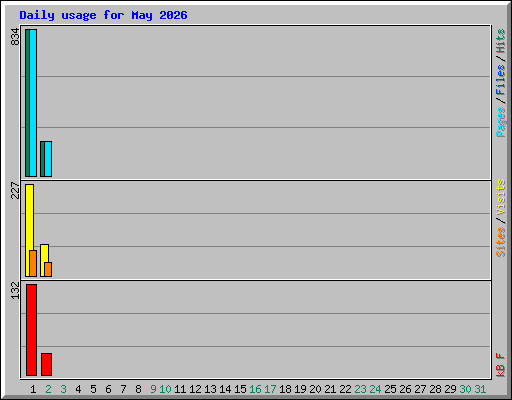
Task: Click the 'Files' legend label
Action: coord(500,80)
